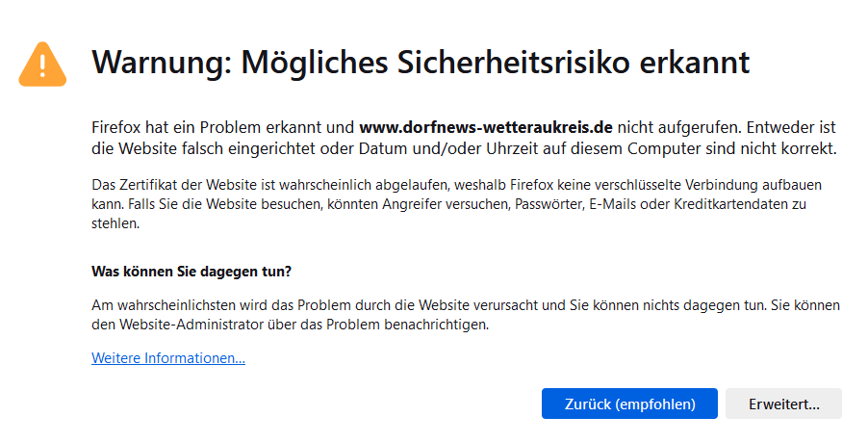Click the word Passwörter, in certificate paragraph
Viewport: 868px width, 443px height.
pyautogui.click(x=549, y=204)
